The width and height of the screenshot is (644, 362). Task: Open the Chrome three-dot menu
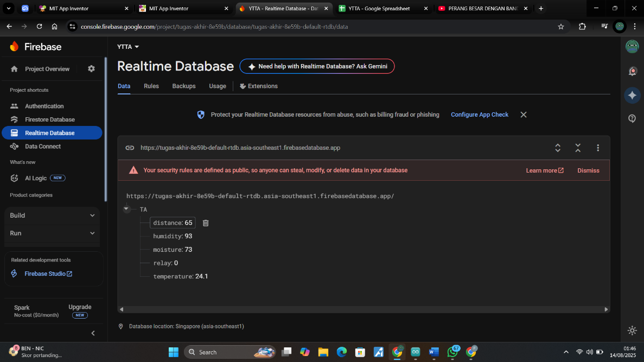pos(635,26)
